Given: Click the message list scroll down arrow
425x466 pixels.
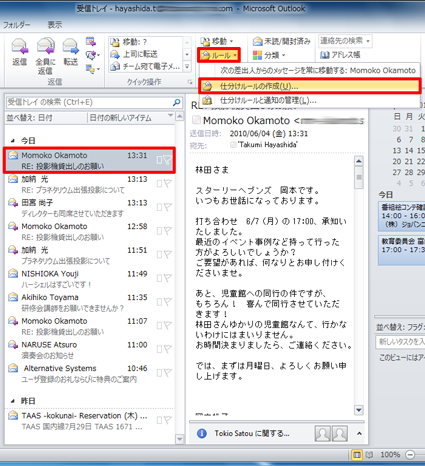Looking at the screenshot, I should point(180,439).
